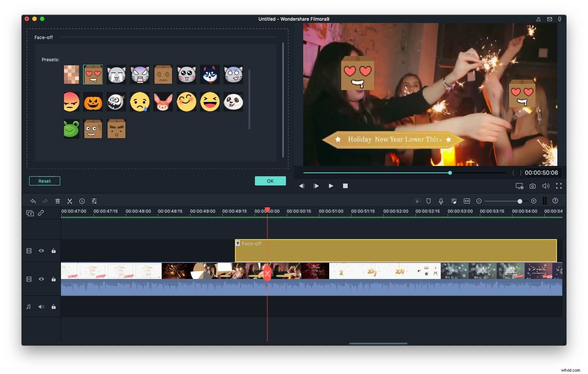Open the Audio Mixer icon
588x374 pixels.
tap(454, 201)
